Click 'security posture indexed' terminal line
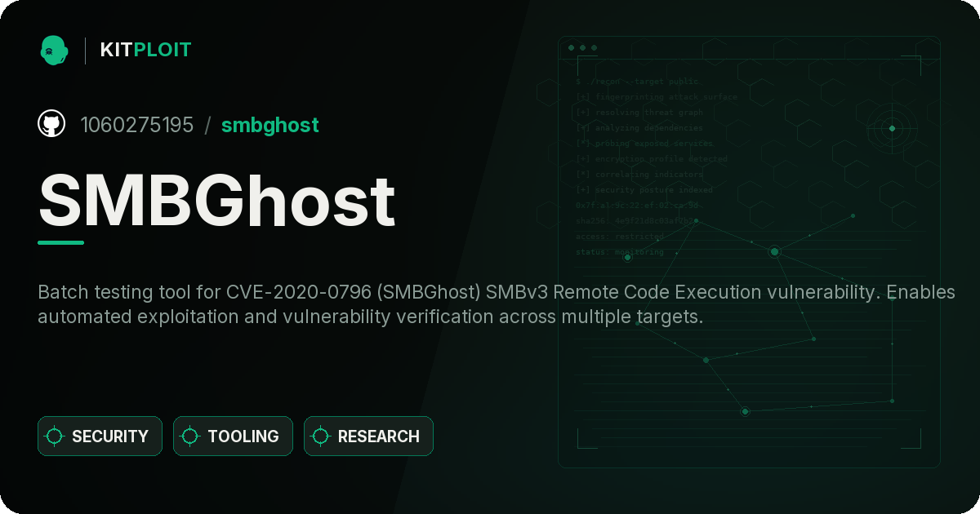The width and height of the screenshot is (980, 514). 644,190
